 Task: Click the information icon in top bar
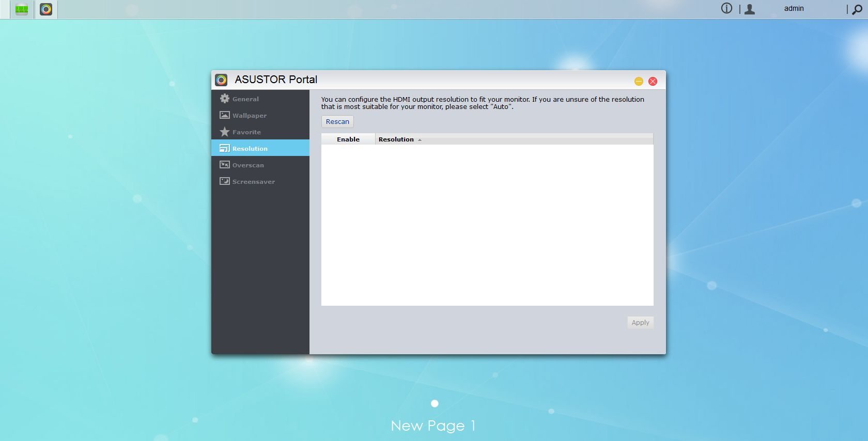click(726, 8)
